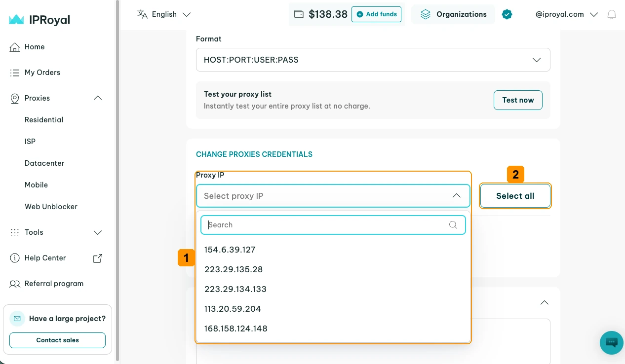Open Residential proxies
Viewport: 625px width, 364px height.
(x=44, y=120)
